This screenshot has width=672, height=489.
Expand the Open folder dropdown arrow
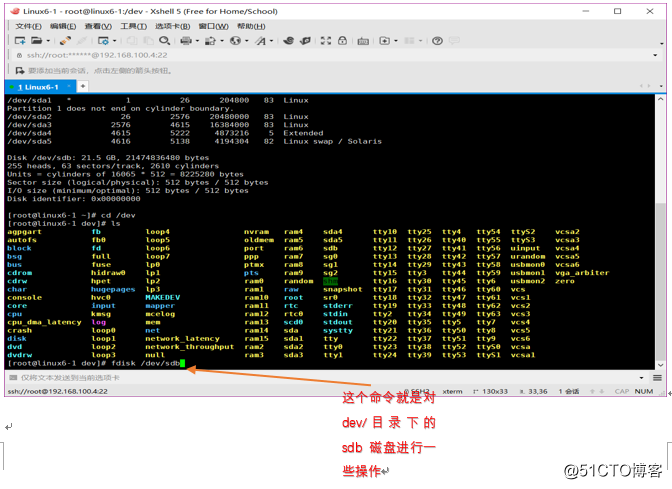(48, 41)
